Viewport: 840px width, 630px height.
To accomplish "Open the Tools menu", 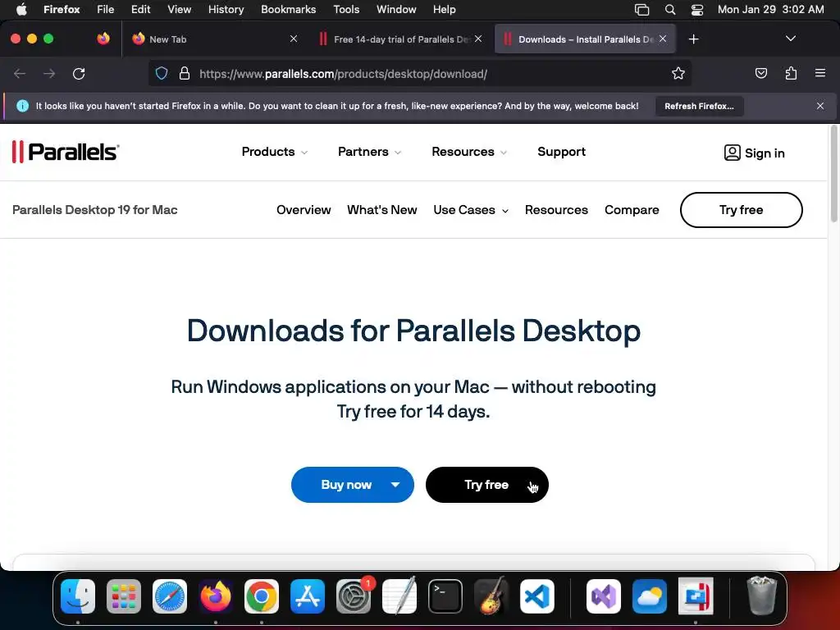I will point(346,9).
